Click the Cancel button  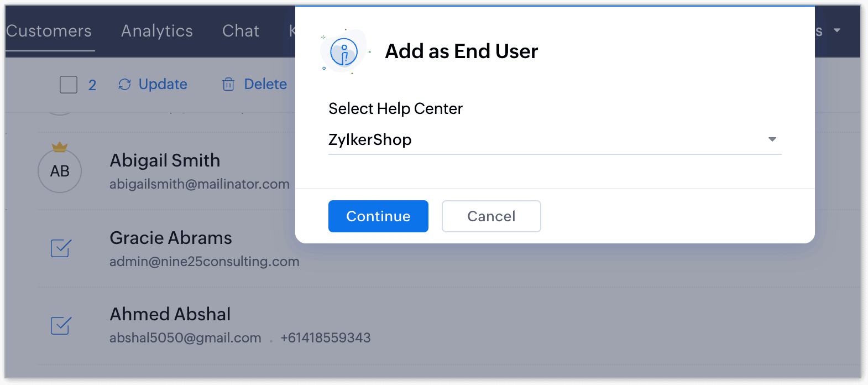point(491,216)
